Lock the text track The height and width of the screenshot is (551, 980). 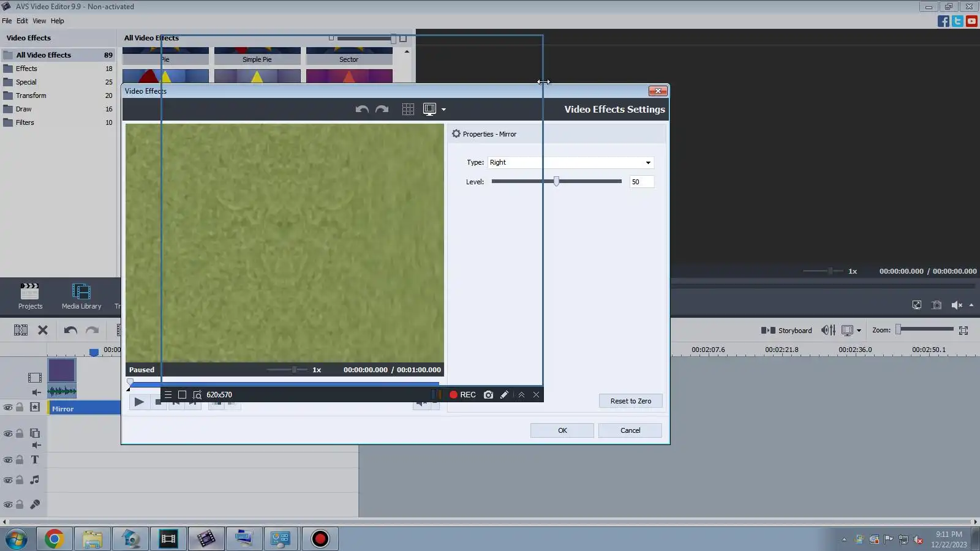tap(20, 460)
